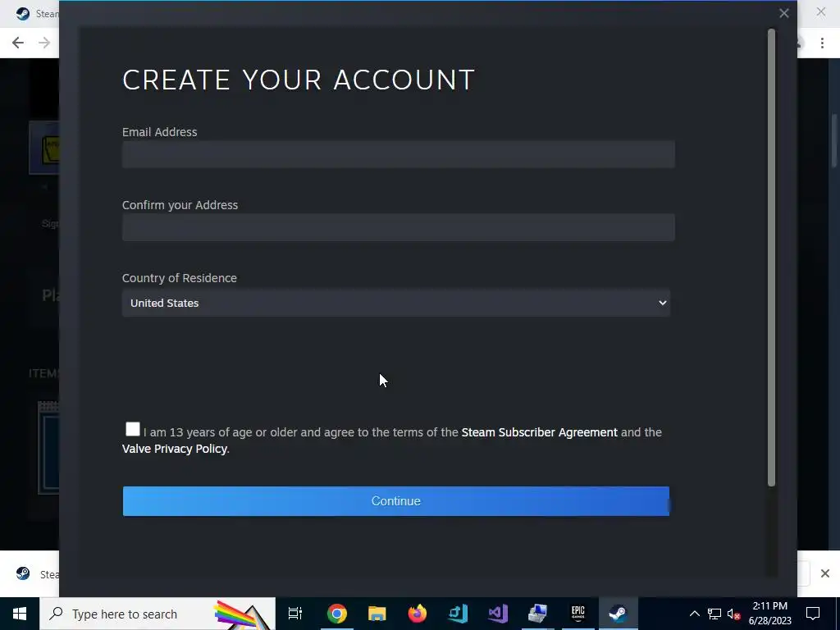The height and width of the screenshot is (630, 840).
Task: Open the Valve Privacy Policy link
Action: 175,449
